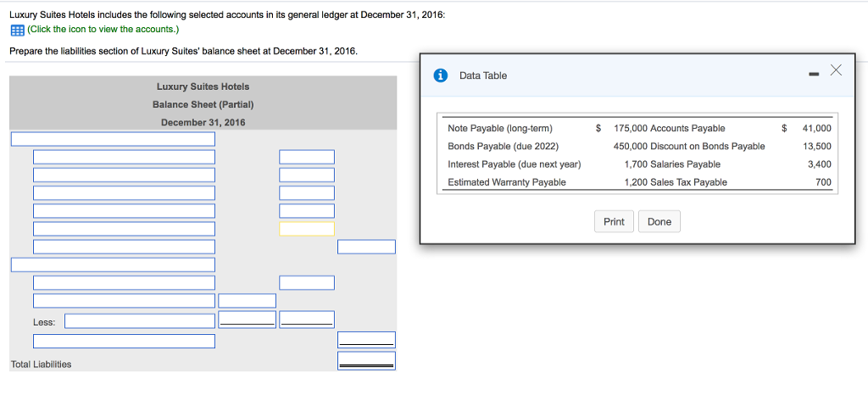
Task: Click the Data Table popup title text
Action: point(483,76)
